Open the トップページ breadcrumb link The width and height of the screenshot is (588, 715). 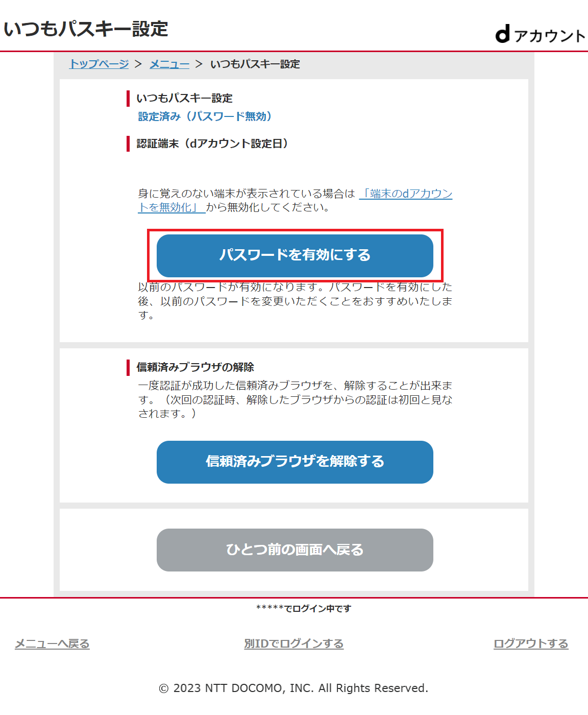[99, 64]
